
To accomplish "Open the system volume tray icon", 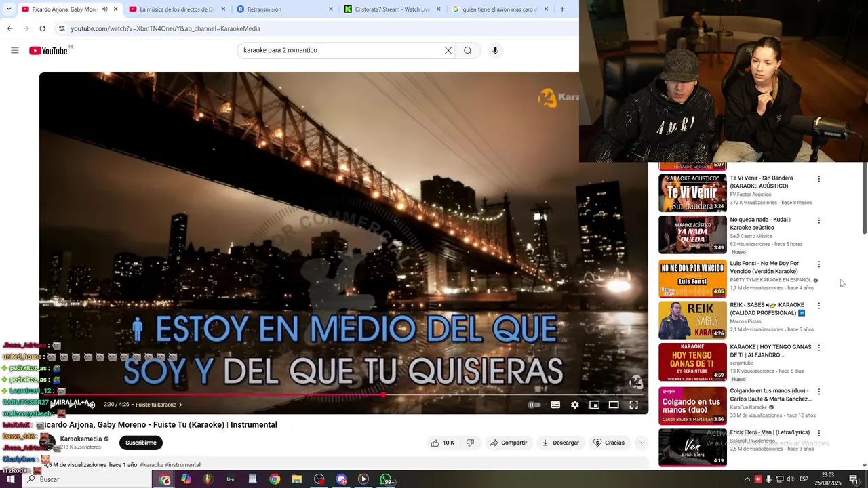I will pos(790,479).
